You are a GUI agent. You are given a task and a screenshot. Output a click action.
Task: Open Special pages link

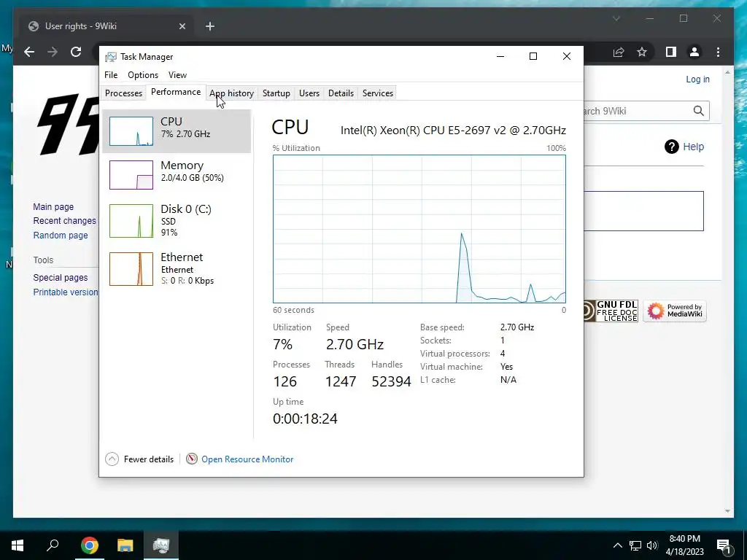pyautogui.click(x=61, y=278)
